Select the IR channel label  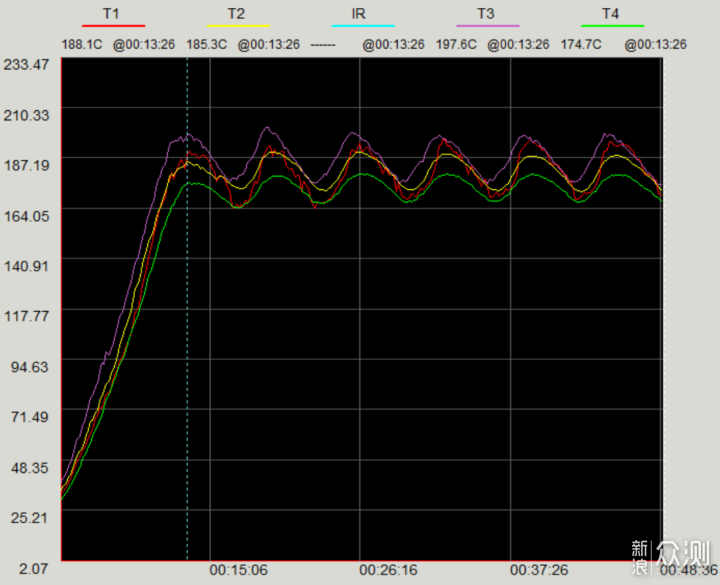click(359, 13)
